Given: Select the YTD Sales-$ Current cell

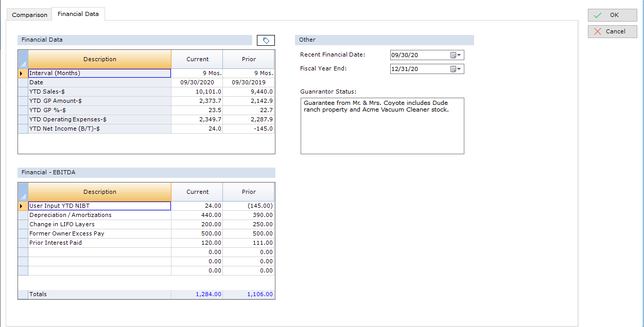Looking at the screenshot, I should 197,91.
